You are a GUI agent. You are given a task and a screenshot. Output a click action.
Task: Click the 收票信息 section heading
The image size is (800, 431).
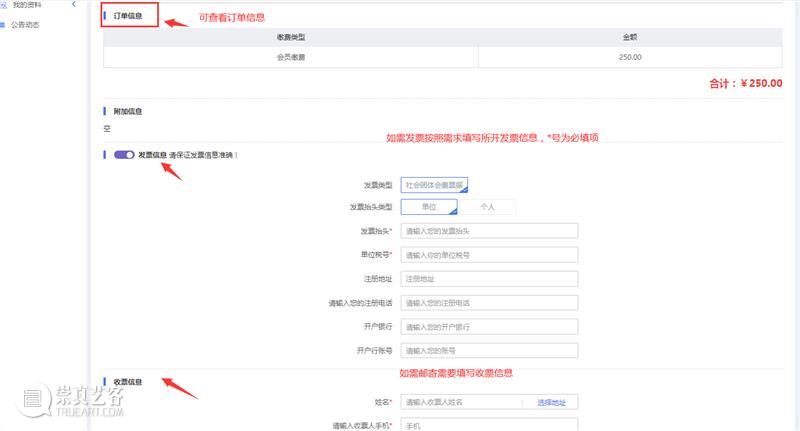click(128, 382)
